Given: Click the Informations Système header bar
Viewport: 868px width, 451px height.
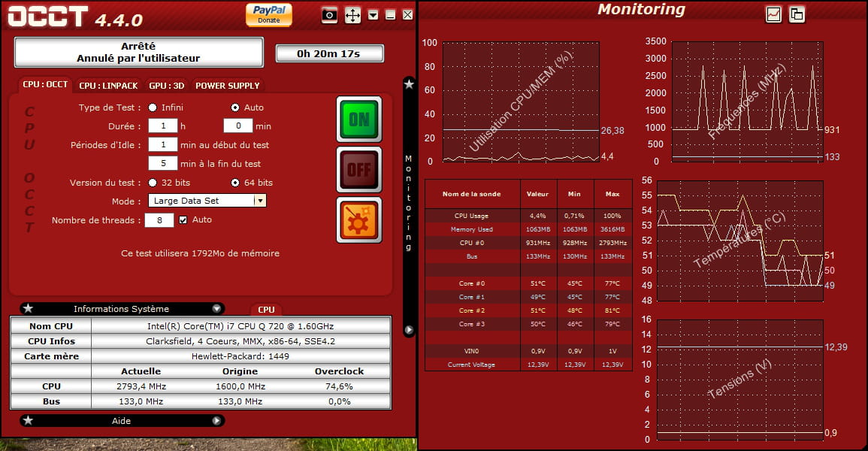Looking at the screenshot, I should click(x=122, y=309).
